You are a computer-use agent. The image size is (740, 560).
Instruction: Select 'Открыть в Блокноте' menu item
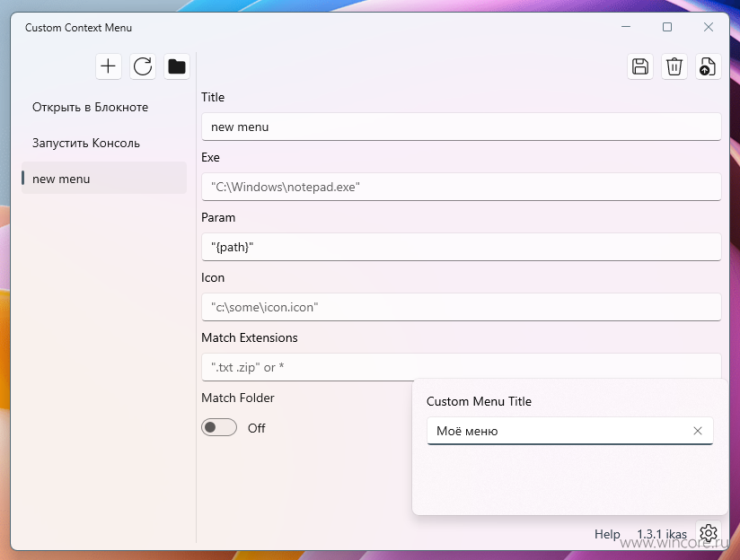coord(104,107)
